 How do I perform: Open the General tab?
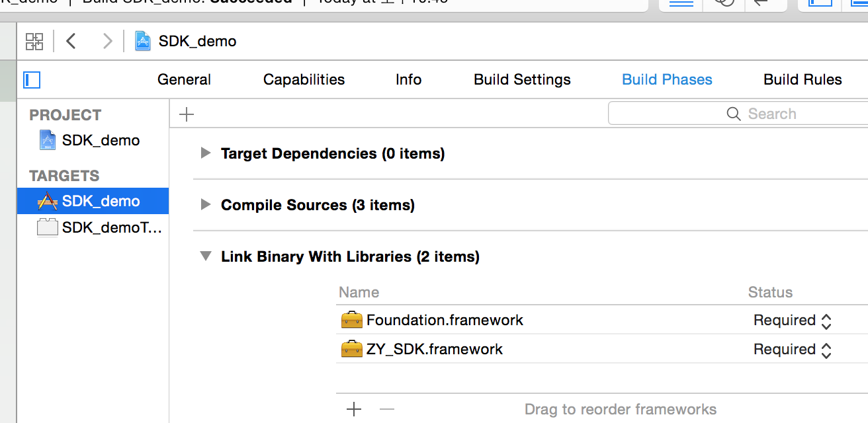coord(184,79)
